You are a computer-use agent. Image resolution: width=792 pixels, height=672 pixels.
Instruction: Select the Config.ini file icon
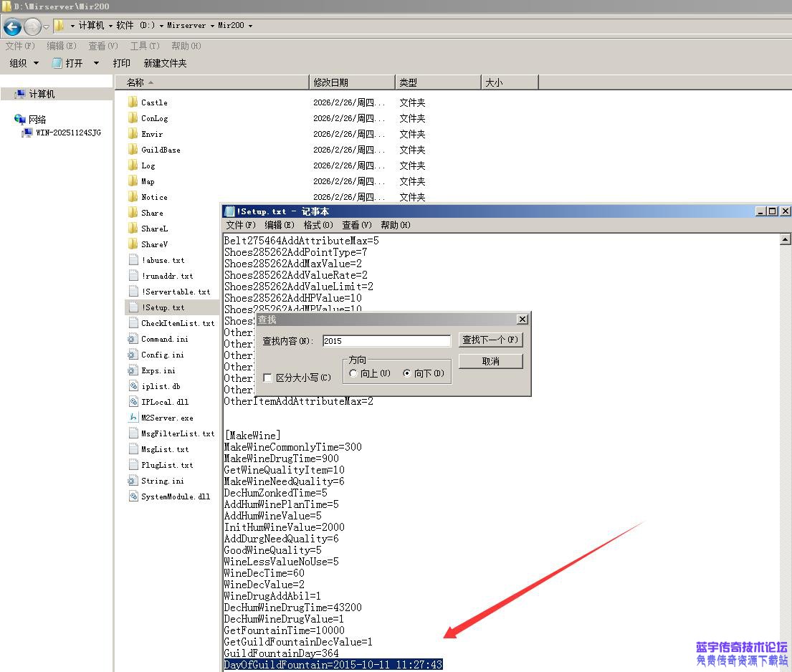[x=133, y=355]
